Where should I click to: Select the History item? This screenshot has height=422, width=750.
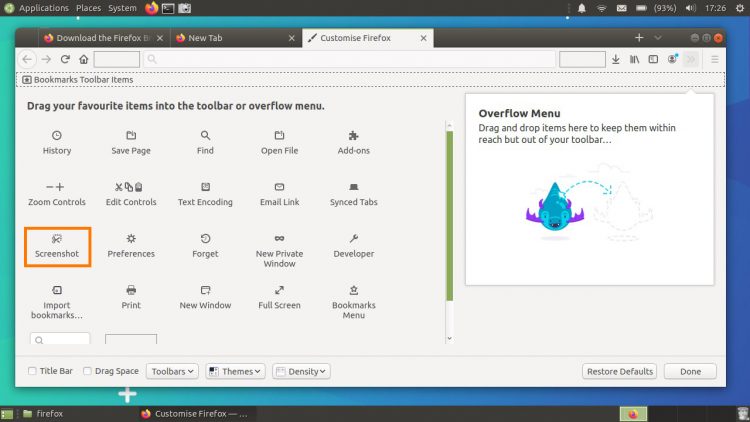(x=56, y=143)
